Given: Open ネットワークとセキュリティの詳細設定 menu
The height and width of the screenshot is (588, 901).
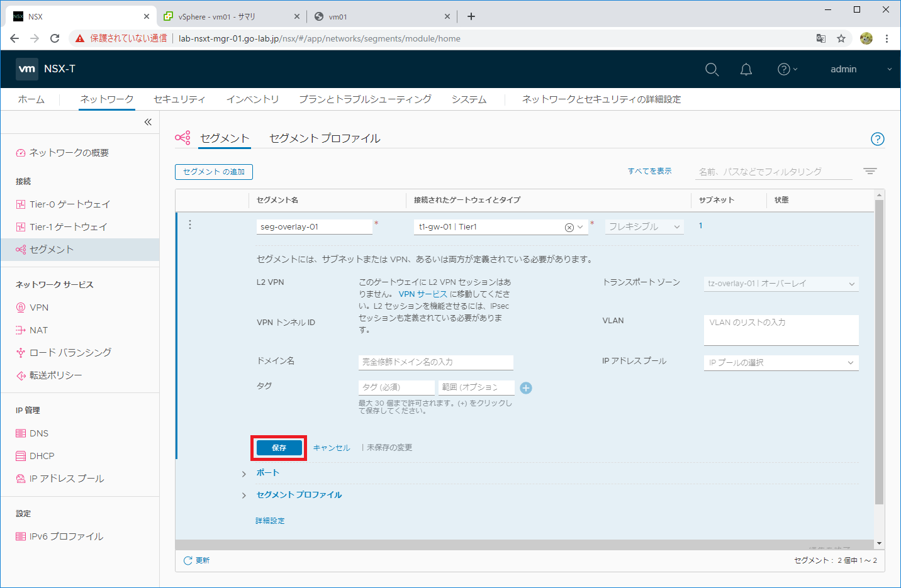Looking at the screenshot, I should pyautogui.click(x=602, y=99).
